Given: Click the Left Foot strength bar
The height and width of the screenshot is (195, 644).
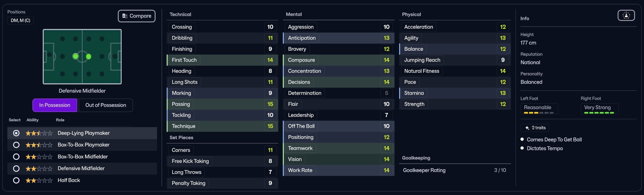Looking at the screenshot, I should pyautogui.click(x=539, y=113).
